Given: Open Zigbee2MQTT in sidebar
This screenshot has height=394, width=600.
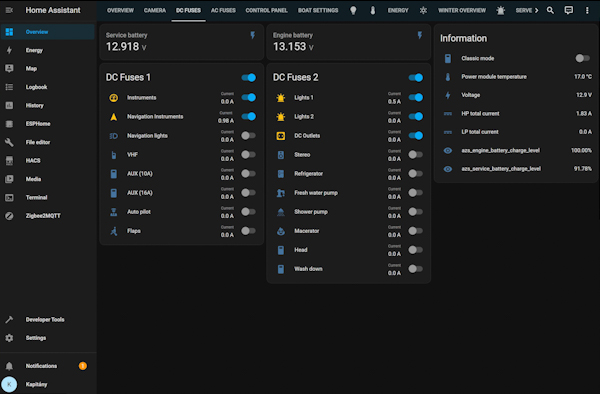Looking at the screenshot, I should 47,216.
